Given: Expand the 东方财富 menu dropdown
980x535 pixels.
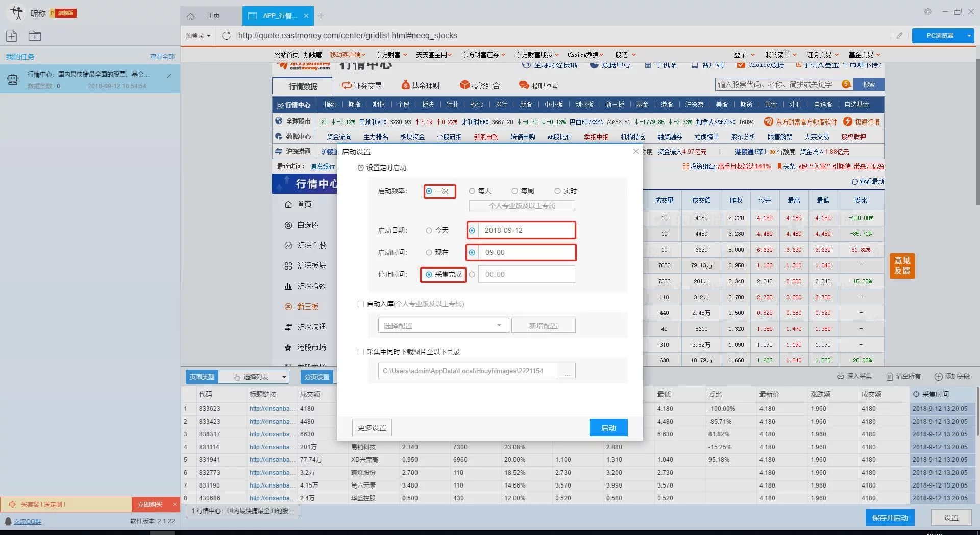Looking at the screenshot, I should [x=405, y=55].
